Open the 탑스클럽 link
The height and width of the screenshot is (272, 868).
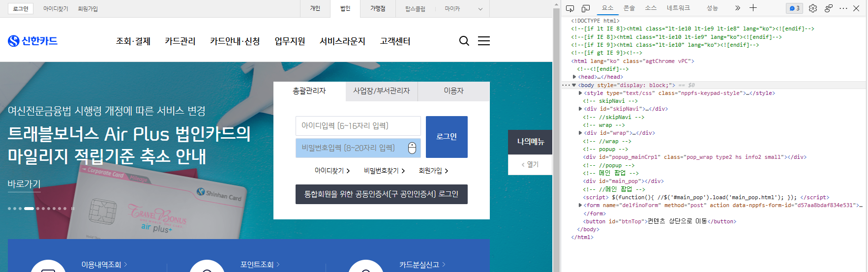(415, 9)
